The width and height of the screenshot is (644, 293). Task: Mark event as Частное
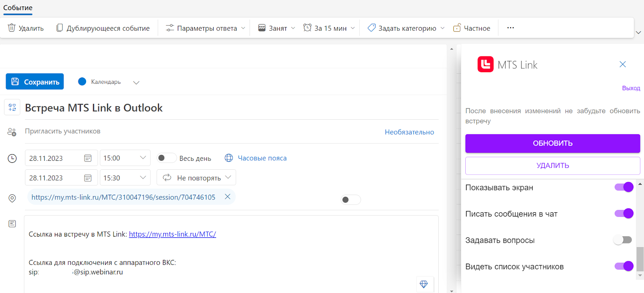[472, 28]
